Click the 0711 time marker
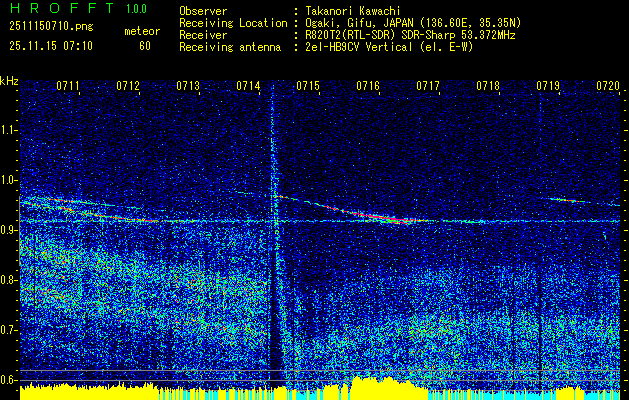This screenshot has height=400, width=629. [x=68, y=86]
